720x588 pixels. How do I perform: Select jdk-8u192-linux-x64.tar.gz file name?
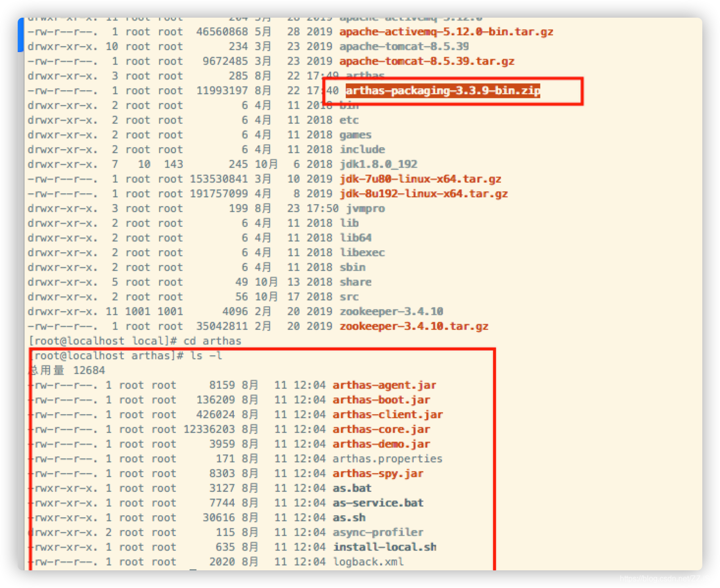tap(423, 194)
